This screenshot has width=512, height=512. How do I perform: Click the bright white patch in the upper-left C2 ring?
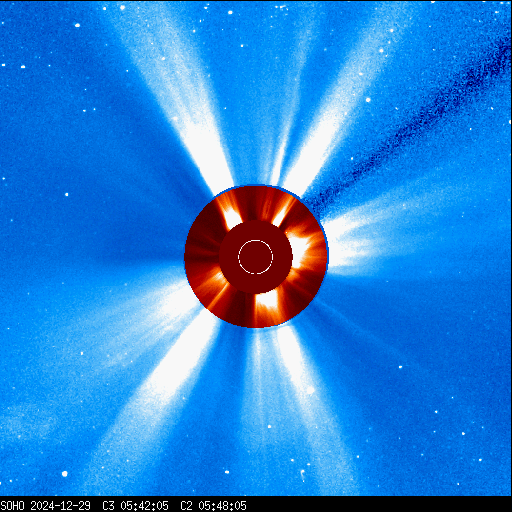pos(232,217)
